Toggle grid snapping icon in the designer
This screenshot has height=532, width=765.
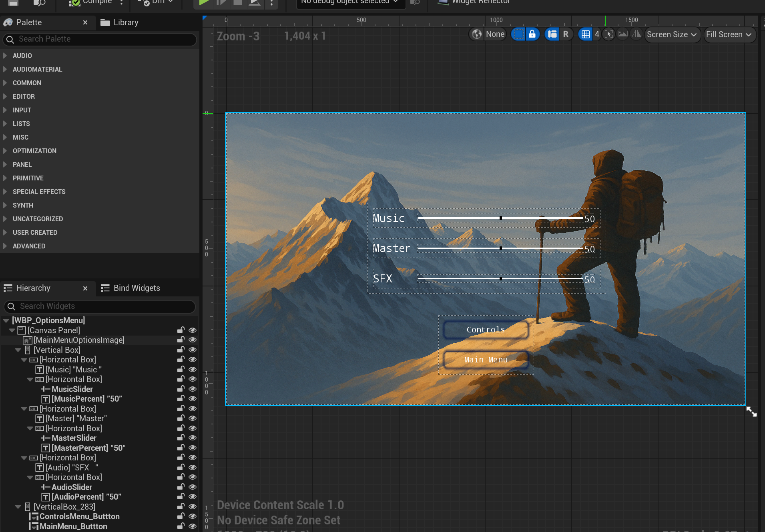click(x=586, y=34)
